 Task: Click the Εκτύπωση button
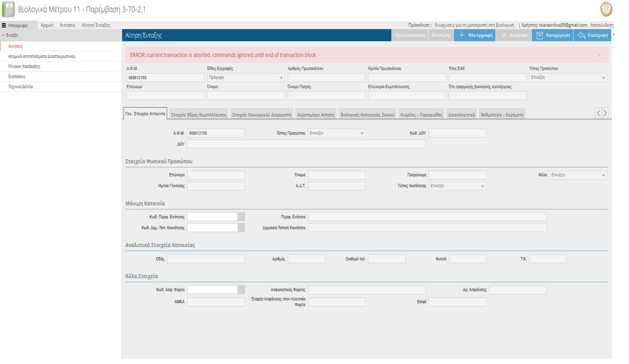(441, 35)
